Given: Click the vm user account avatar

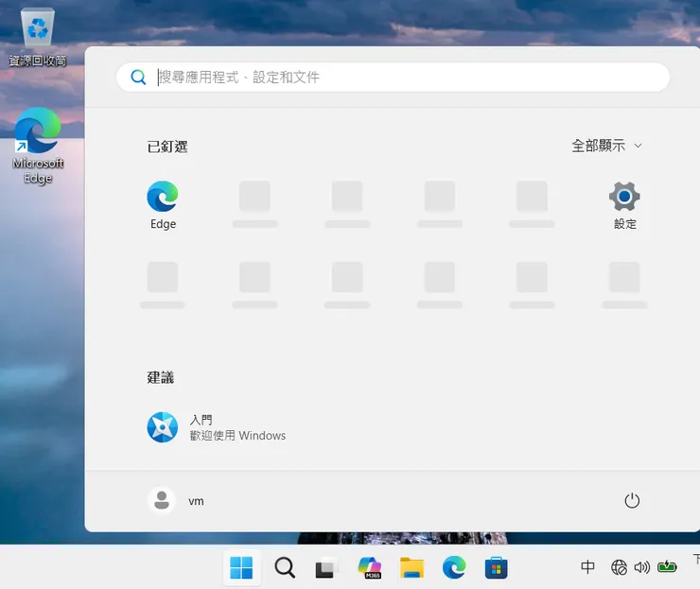Looking at the screenshot, I should point(162,501).
